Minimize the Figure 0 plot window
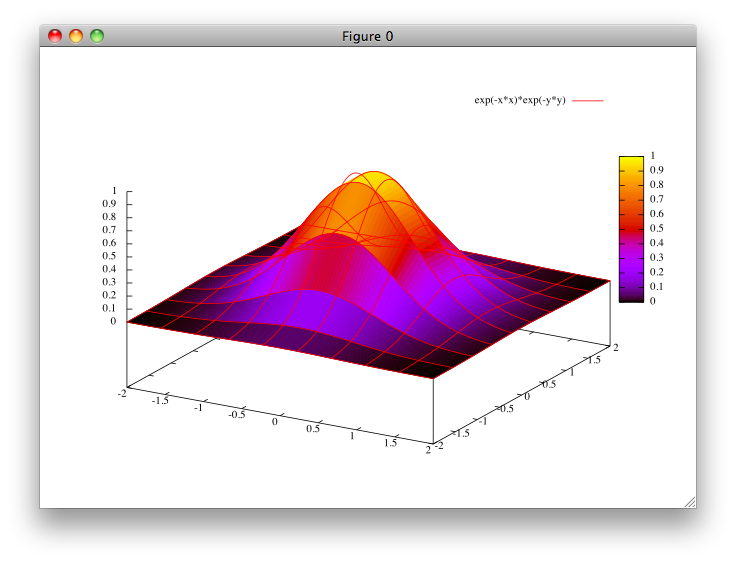Screen dimensions: 736x563 (x=76, y=36)
